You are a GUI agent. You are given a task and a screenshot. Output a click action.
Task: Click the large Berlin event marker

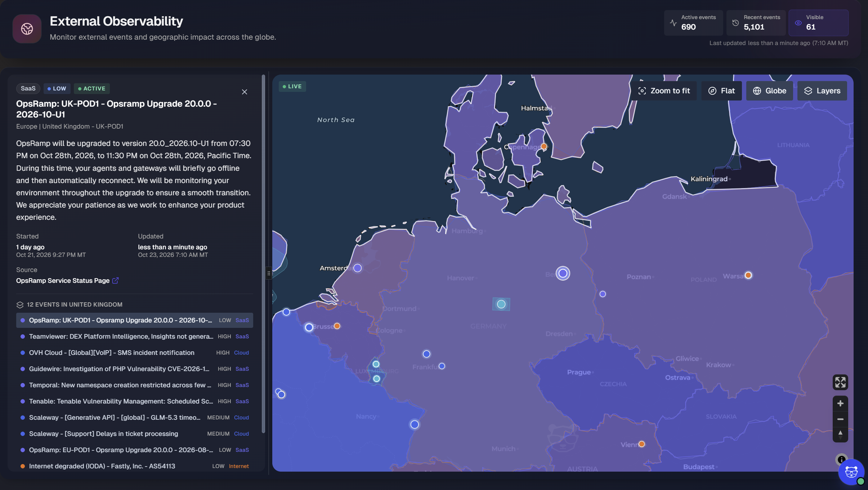(x=563, y=273)
